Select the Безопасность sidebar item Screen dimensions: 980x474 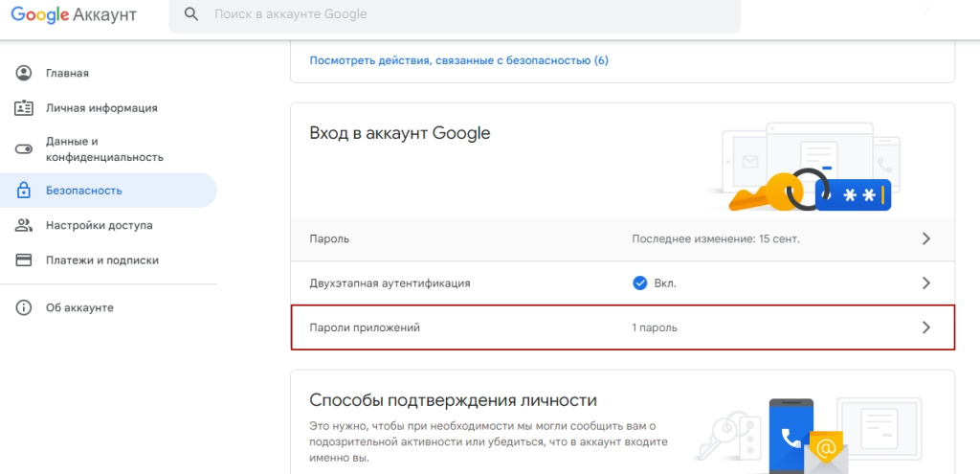click(x=108, y=191)
